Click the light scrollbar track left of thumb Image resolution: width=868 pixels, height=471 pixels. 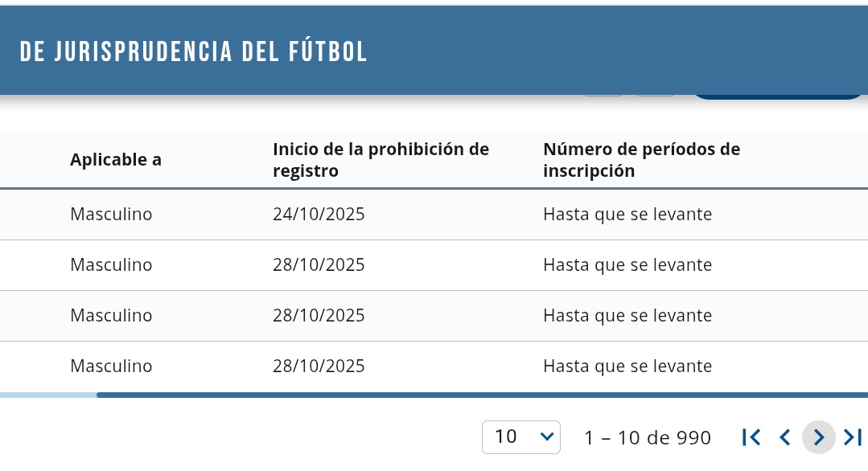(x=48, y=395)
